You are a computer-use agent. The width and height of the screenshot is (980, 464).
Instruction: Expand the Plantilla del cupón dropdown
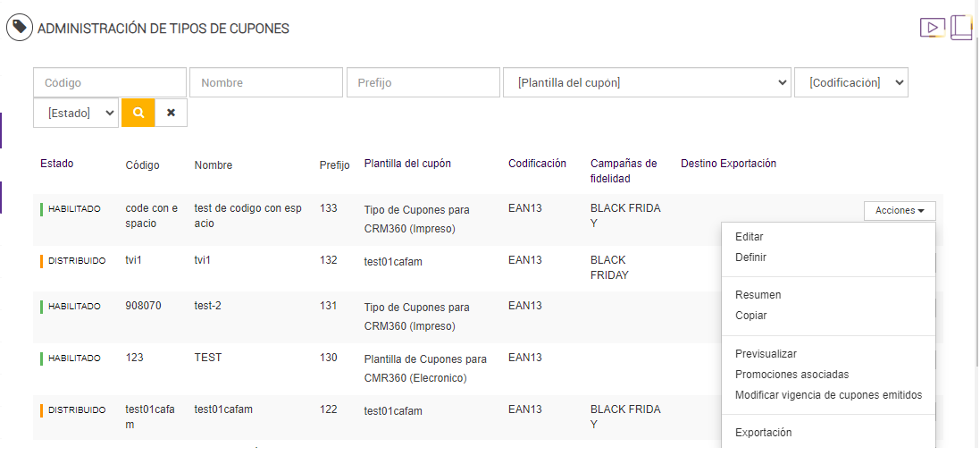coord(647,82)
